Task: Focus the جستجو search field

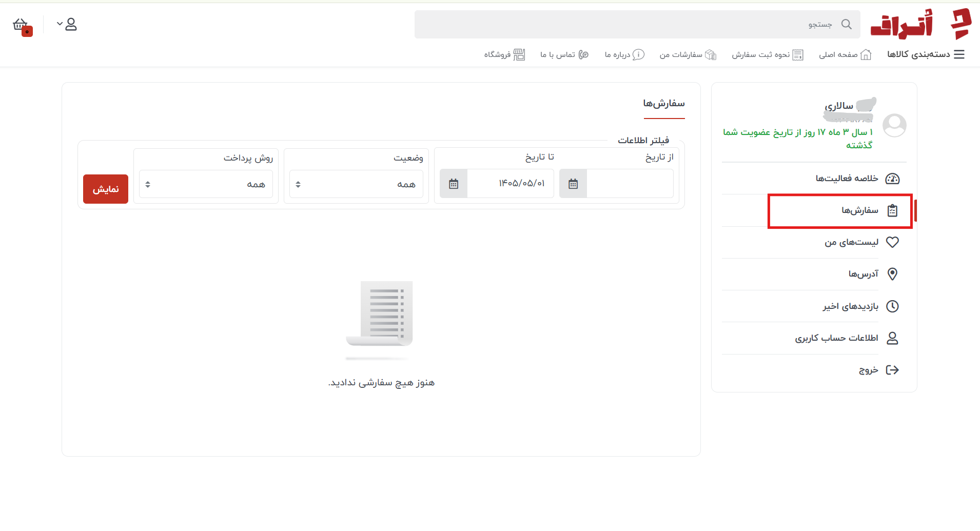Action: pyautogui.click(x=637, y=24)
